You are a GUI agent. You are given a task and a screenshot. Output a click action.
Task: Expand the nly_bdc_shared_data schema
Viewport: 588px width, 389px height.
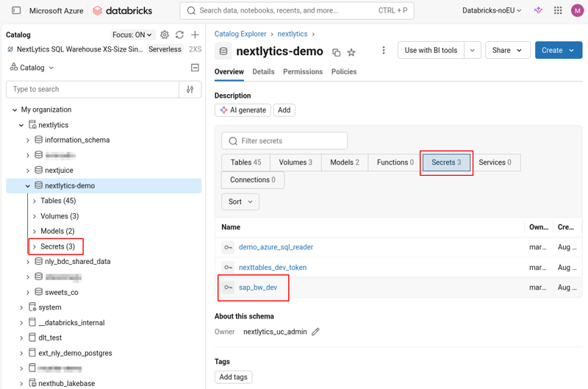coord(28,262)
